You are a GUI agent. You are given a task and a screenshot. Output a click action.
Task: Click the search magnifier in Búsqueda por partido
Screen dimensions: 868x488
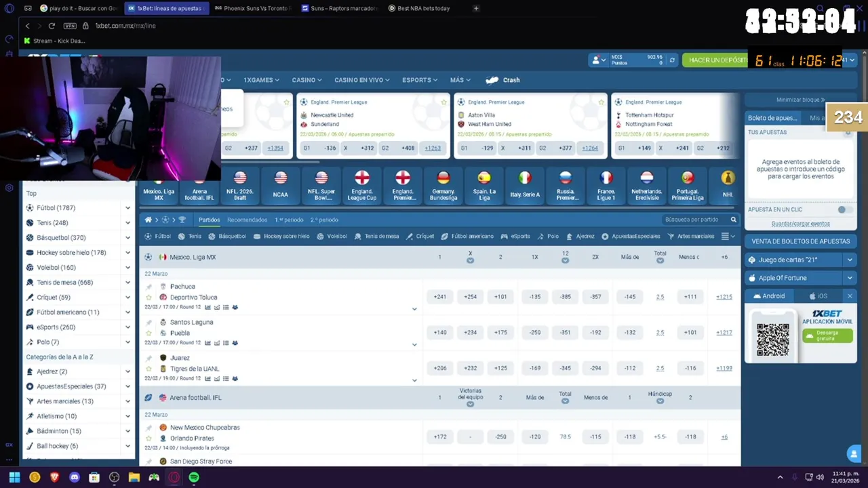[733, 220]
